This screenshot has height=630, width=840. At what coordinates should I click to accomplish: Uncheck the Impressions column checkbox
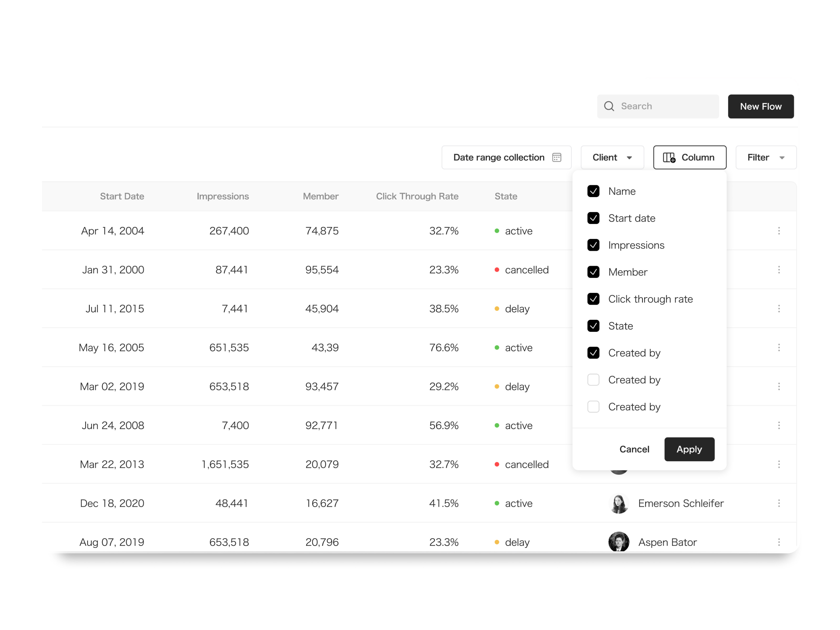[x=593, y=245]
